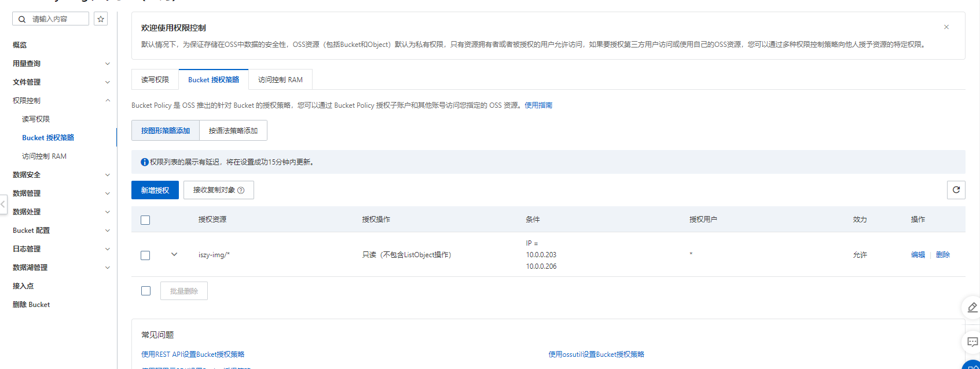Screen dimensions: 980x369
Task: Toggle the select-all checkbox in table header
Action: click(x=145, y=220)
